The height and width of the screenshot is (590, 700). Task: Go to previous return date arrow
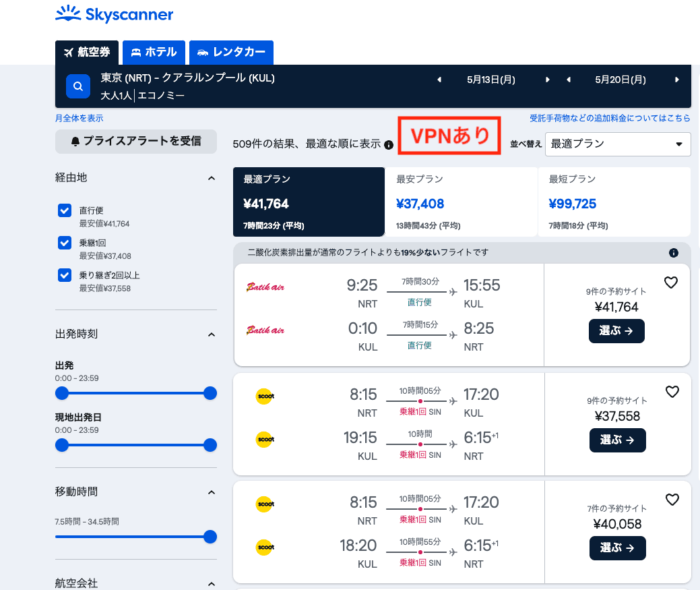point(569,80)
